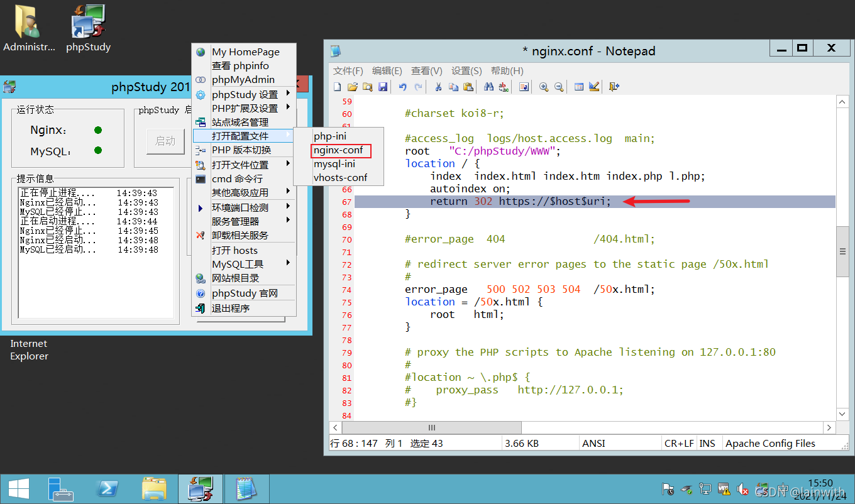Viewport: 855px width, 504px height.
Task: Open the 文件(F) menu
Action: (348, 71)
